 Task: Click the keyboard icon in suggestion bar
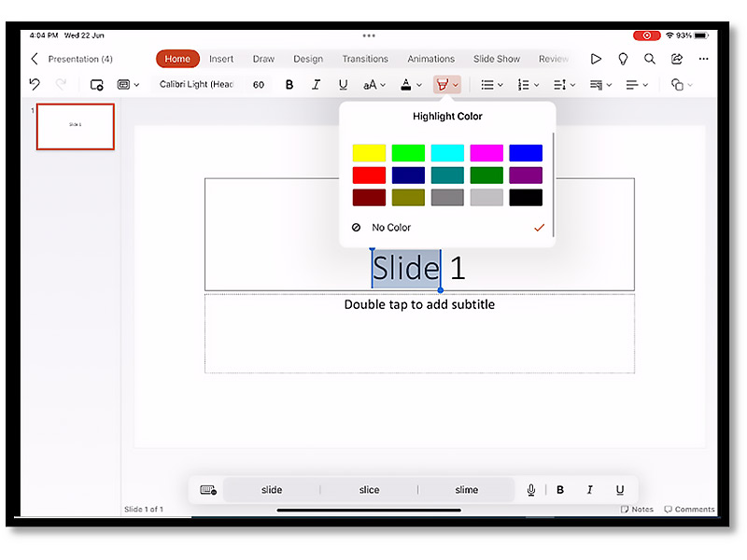pos(208,490)
